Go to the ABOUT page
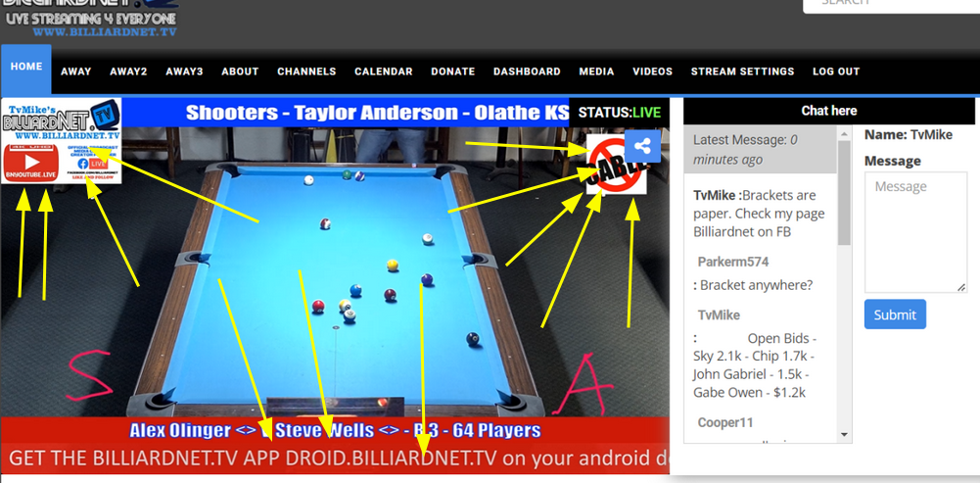Screen dimensions: 980x483 tap(240, 72)
